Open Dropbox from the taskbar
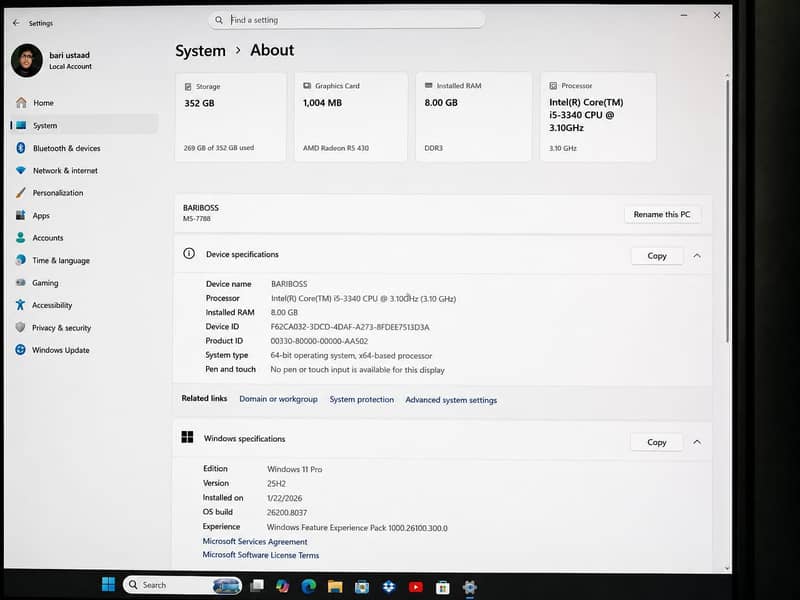This screenshot has width=800, height=600. tap(388, 587)
